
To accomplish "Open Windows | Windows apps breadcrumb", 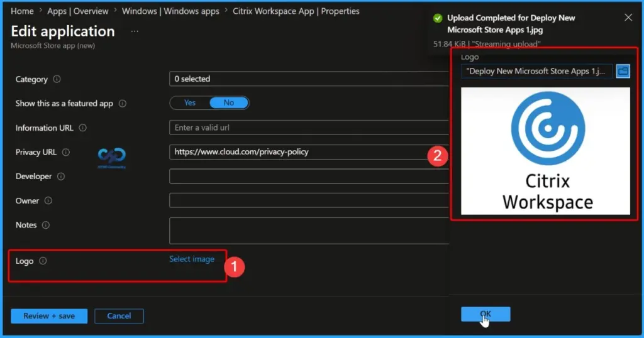I will pos(170,11).
